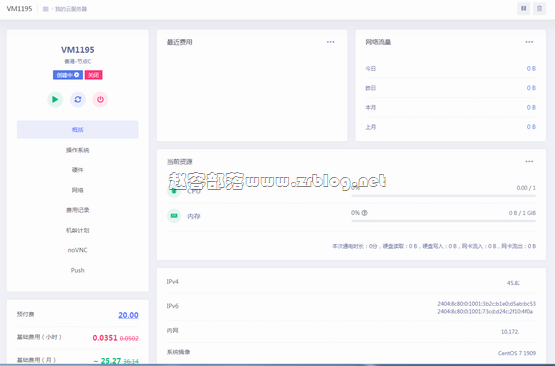Viewport: 555px width, 366px height.
Task: Open the ellipsis menu on 网络流量 card
Action: pyautogui.click(x=529, y=42)
